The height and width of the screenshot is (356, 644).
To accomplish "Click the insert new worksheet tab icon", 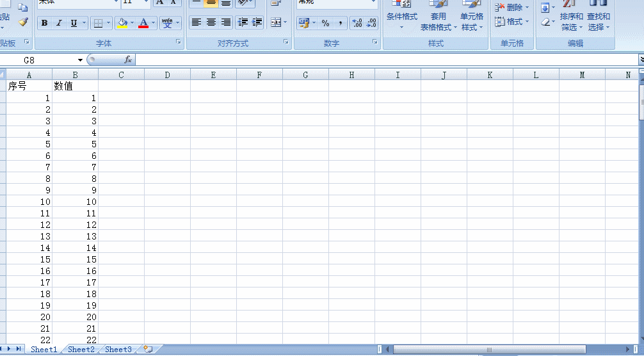I will pos(148,350).
